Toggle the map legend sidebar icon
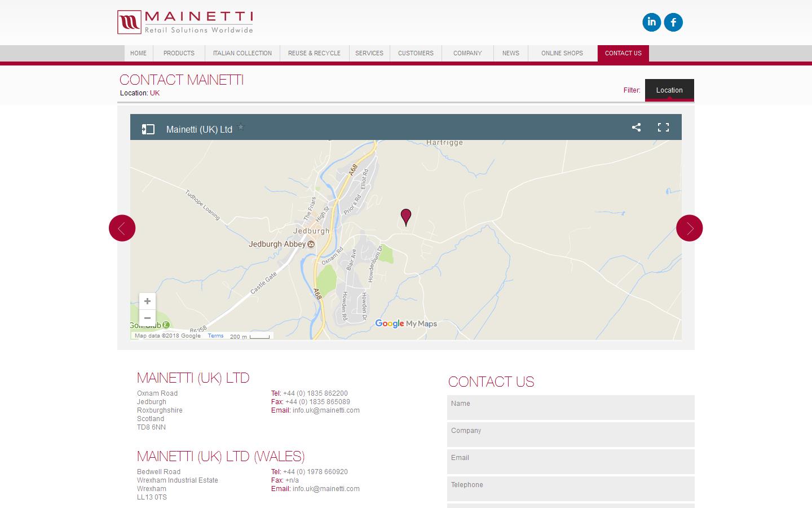The image size is (812, 508). pyautogui.click(x=148, y=129)
